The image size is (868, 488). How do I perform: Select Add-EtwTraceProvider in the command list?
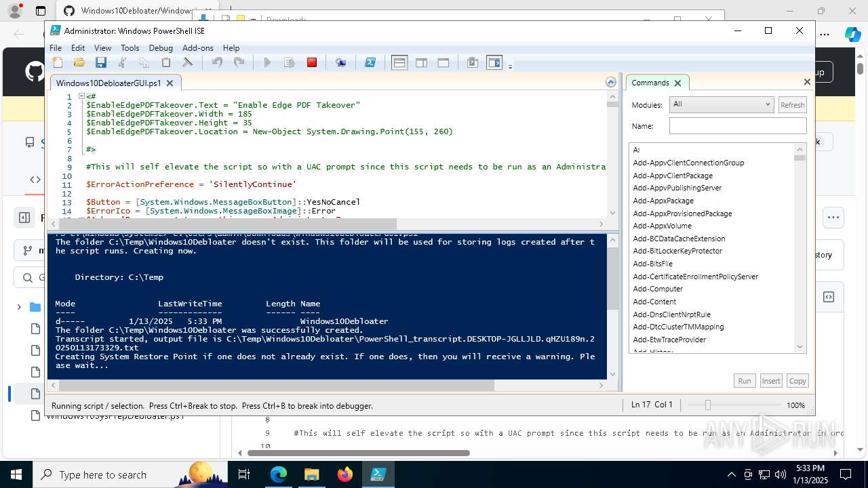pos(669,340)
